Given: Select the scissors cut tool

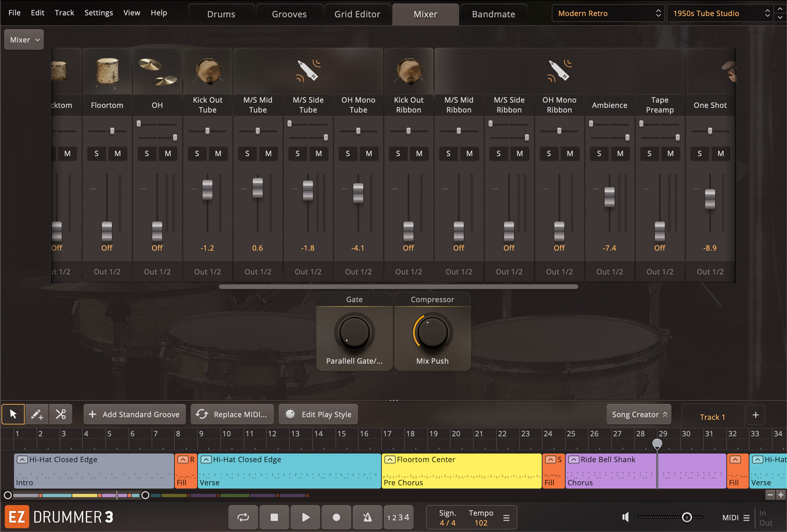Looking at the screenshot, I should (x=61, y=414).
